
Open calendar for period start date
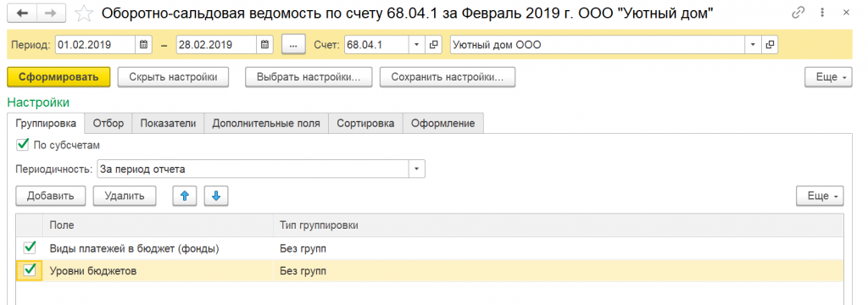(142, 45)
